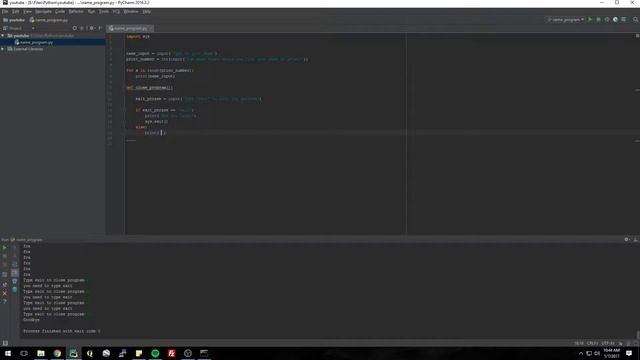Click the down stack trace arrow in Run panel

click(x=15, y=256)
